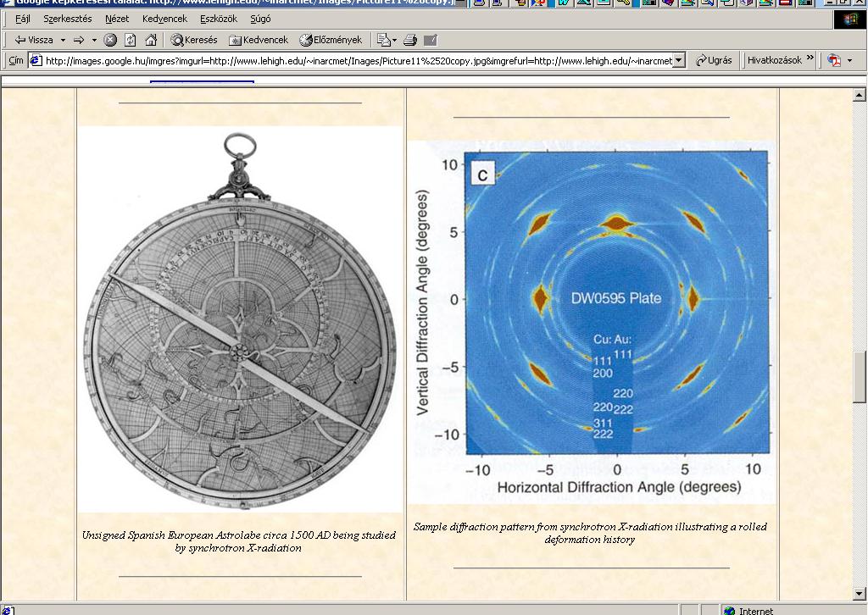Stop page loading with the Stop icon
This screenshot has width=868, height=615.
tap(110, 40)
